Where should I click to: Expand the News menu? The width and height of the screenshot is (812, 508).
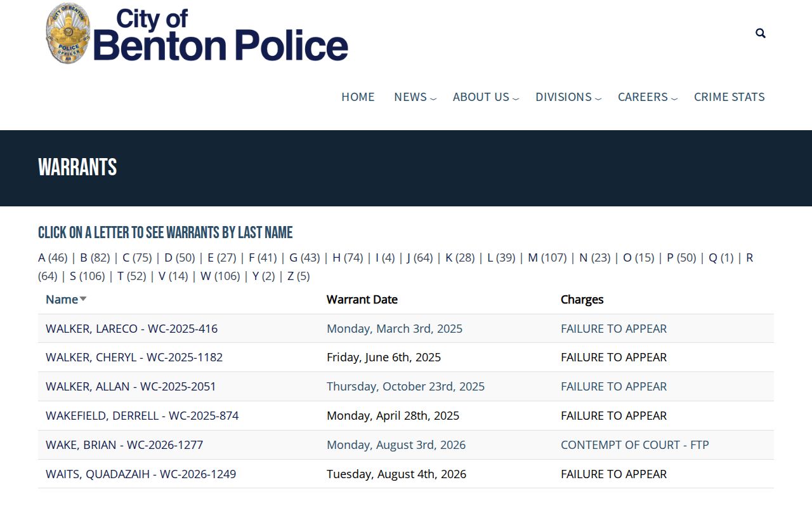pos(415,97)
